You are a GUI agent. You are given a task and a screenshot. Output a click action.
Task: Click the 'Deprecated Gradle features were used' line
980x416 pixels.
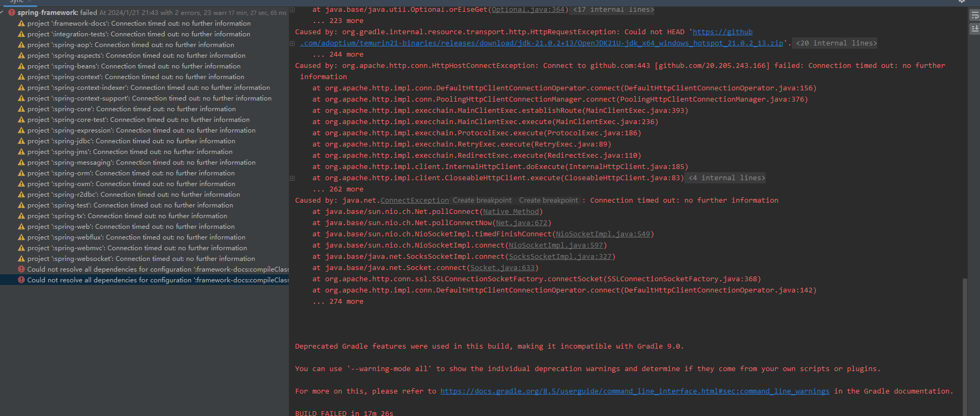pos(489,346)
